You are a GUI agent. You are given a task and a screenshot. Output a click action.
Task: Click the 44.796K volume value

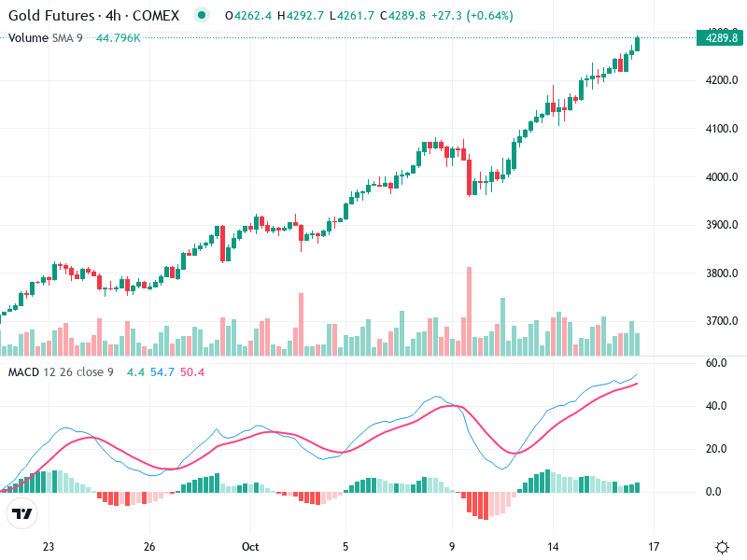click(x=119, y=37)
